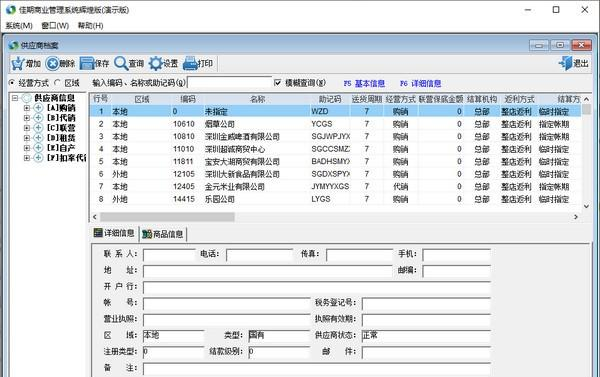
Task: Click the 增加 (Add) toolbar icon
Action: tap(18, 64)
